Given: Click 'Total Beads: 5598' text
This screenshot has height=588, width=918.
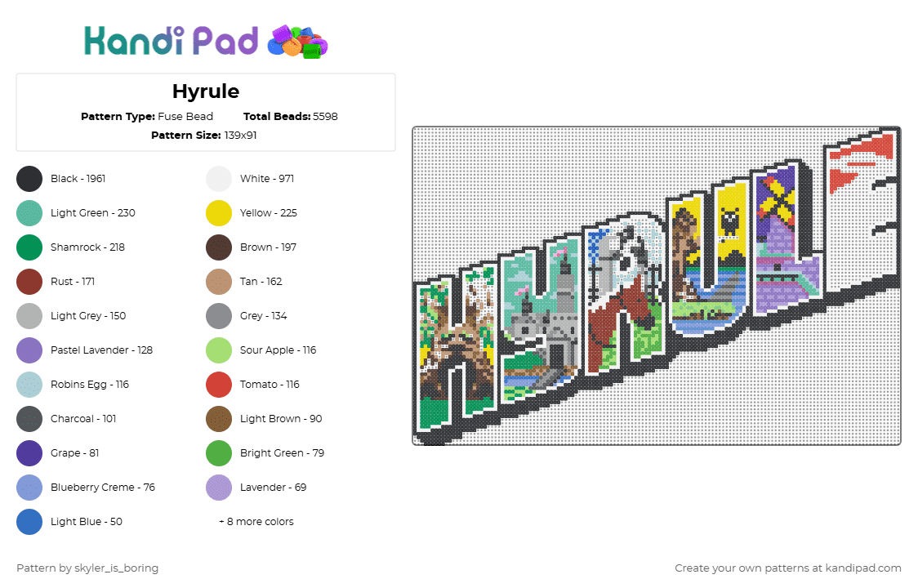Looking at the screenshot, I should pos(291,117).
